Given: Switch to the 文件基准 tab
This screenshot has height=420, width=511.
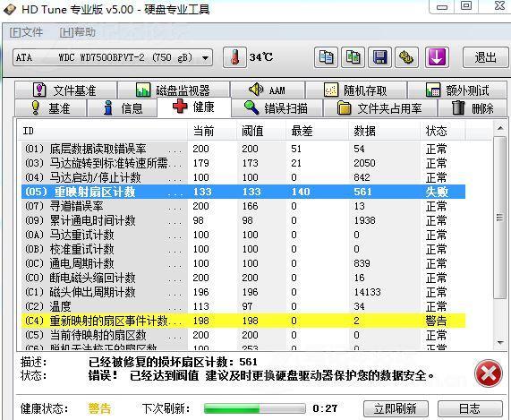Looking at the screenshot, I should coord(65,90).
